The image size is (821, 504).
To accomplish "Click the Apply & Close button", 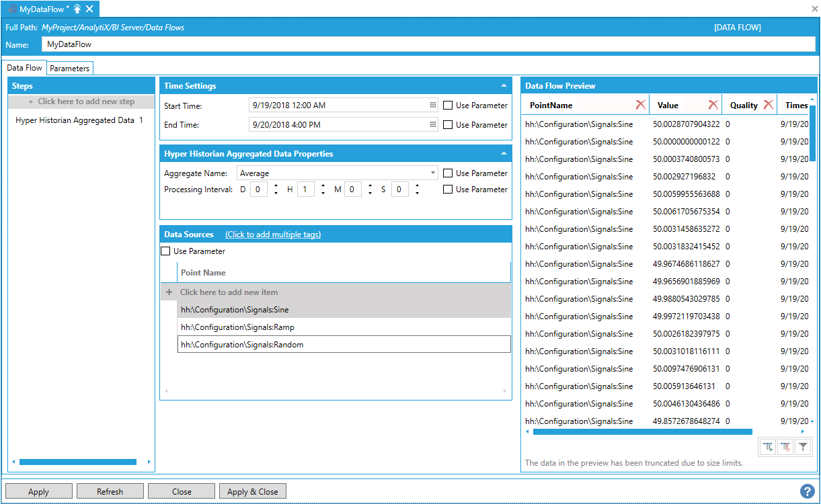I will (x=253, y=491).
